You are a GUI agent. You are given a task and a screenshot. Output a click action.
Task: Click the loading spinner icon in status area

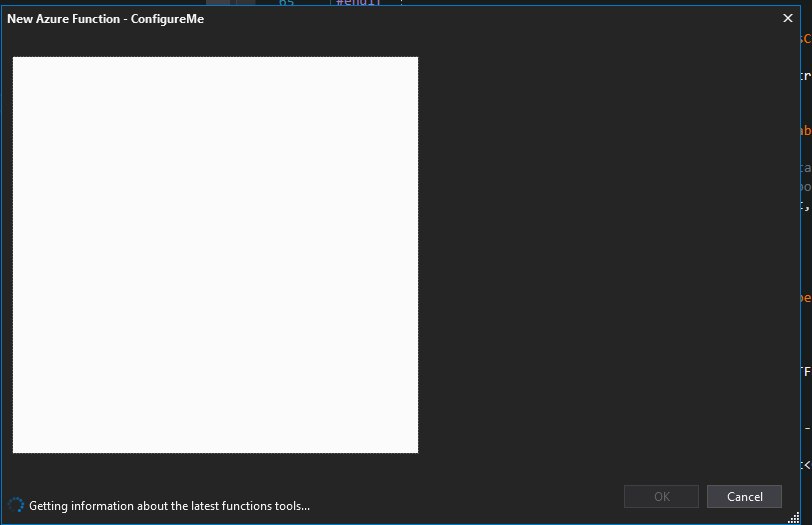pyautogui.click(x=16, y=505)
